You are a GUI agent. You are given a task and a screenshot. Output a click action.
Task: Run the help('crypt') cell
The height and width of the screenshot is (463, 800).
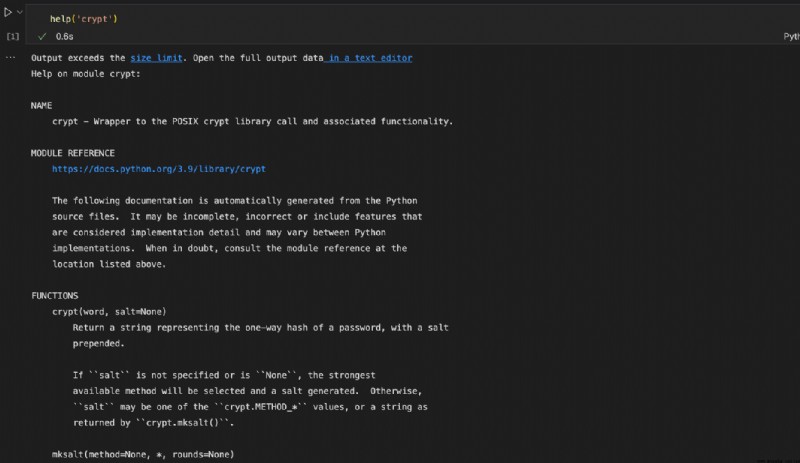(8, 12)
